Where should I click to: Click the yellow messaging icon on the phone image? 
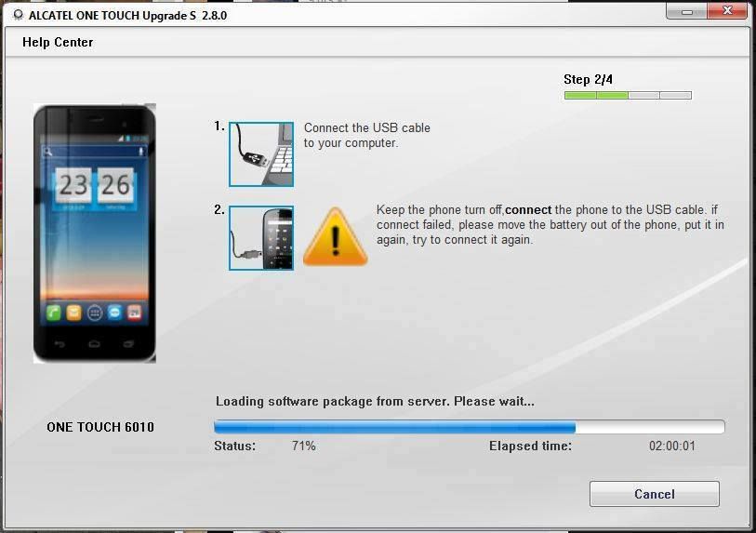pyautogui.click(x=73, y=313)
